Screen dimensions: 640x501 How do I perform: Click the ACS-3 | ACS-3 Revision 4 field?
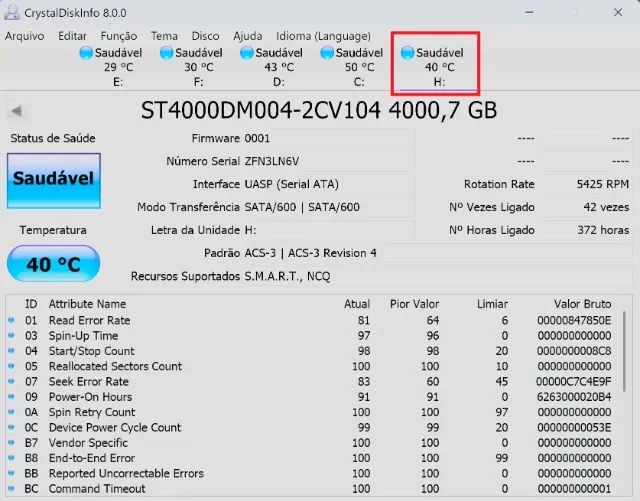coord(438,253)
